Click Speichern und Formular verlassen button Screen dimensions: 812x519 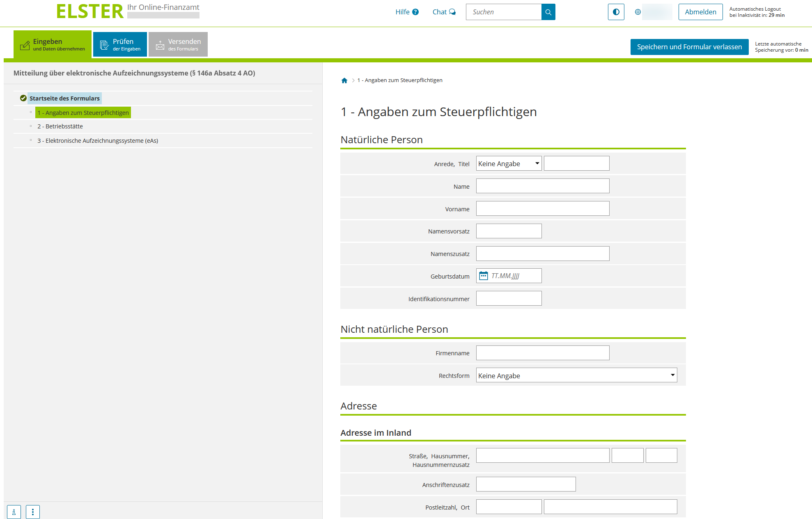tap(689, 47)
